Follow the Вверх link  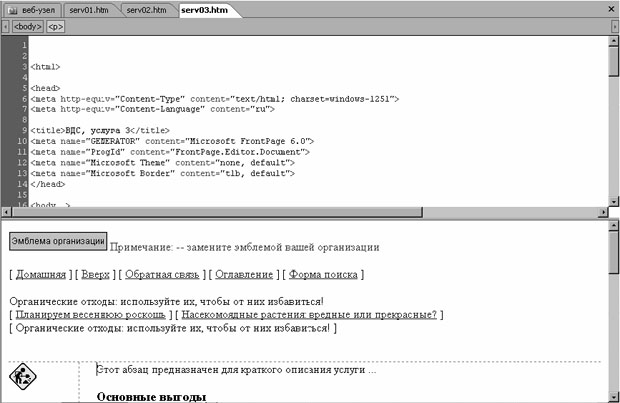tap(95, 274)
